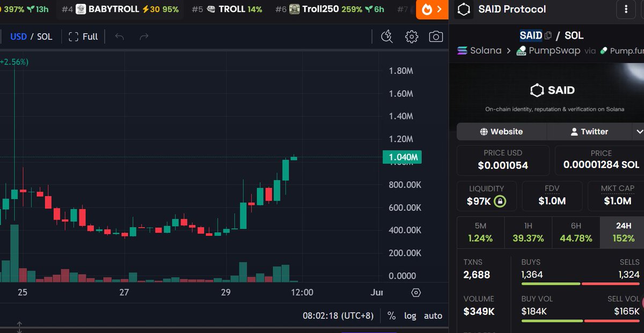This screenshot has width=644, height=333.
Task: Open the project Website link
Action: 502,131
